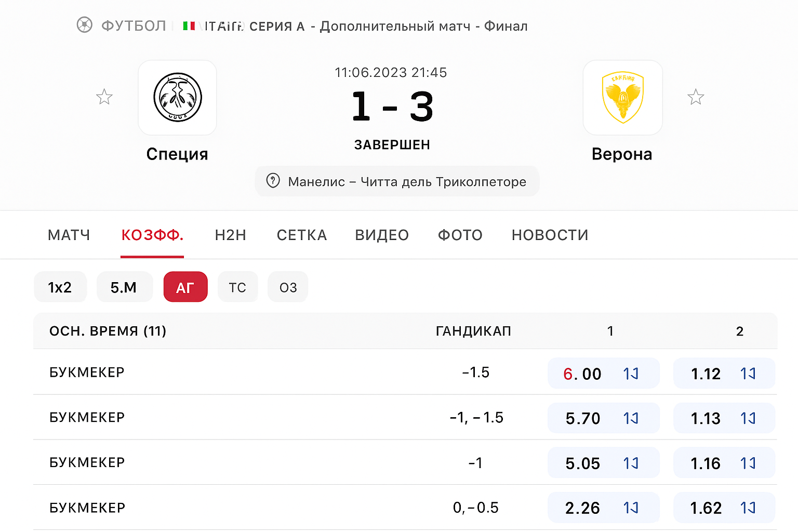Screen dimensions: 798x532
Task: Open the НОВОСТИ tab
Action: point(550,235)
